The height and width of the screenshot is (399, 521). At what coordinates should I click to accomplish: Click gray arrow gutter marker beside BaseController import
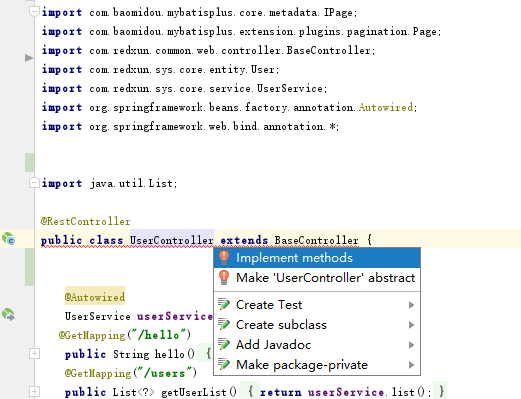click(29, 58)
